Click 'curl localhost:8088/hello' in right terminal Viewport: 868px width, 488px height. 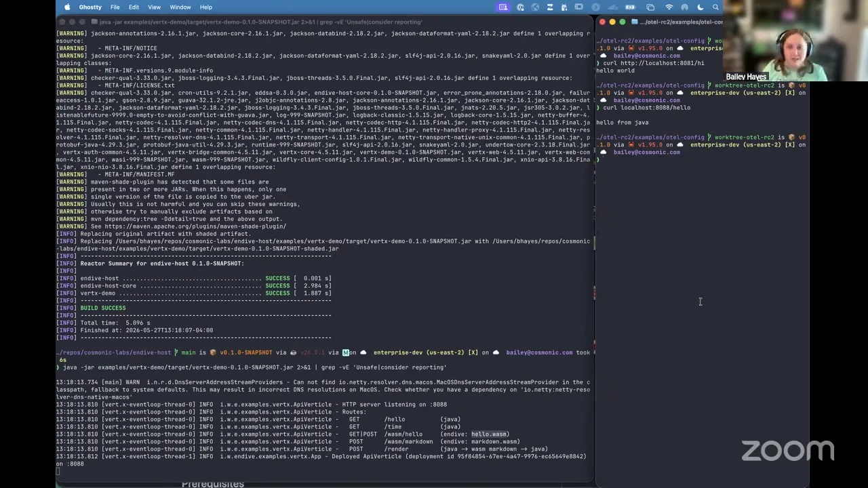point(646,107)
